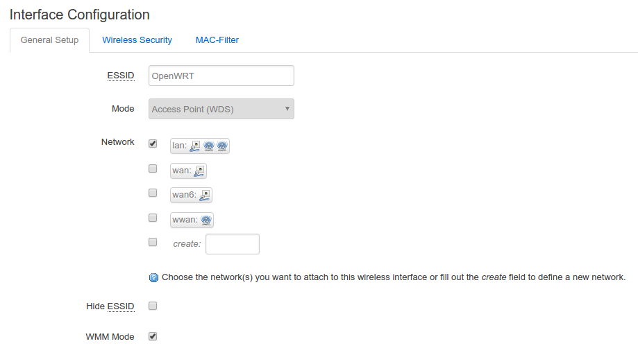Screen dimensions: 638x364
Task: Switch to the Wireless Security tab
Action: (137, 40)
